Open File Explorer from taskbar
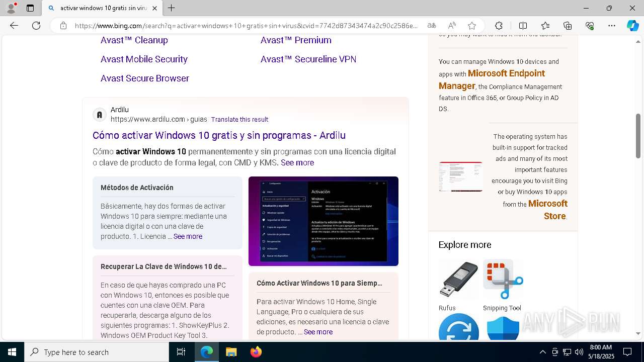 [x=231, y=352]
